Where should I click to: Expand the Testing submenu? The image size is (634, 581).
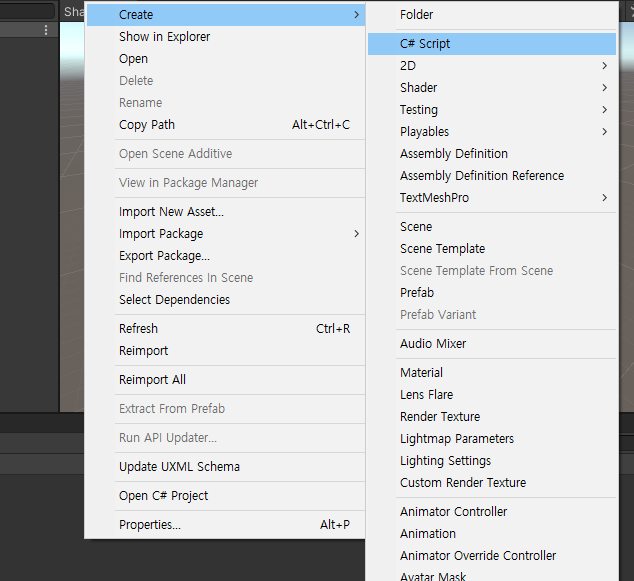(x=492, y=110)
